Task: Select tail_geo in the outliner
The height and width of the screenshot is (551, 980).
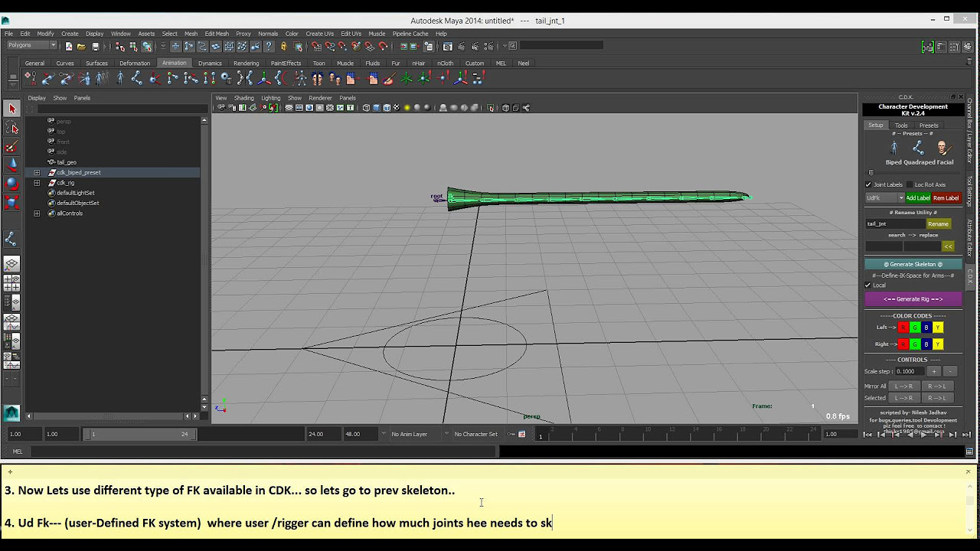Action: 67,162
